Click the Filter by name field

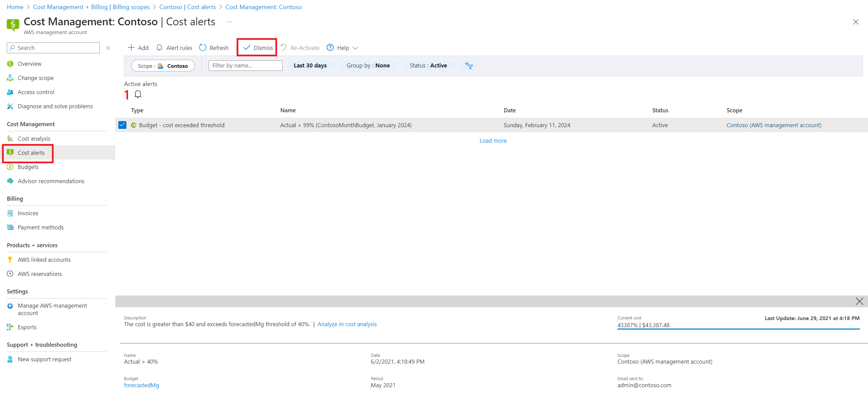245,65
